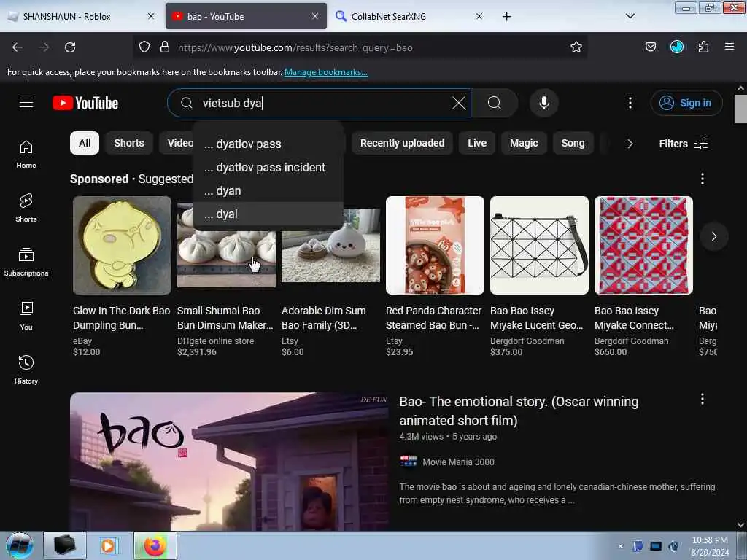The height and width of the screenshot is (560, 747).
Task: Open the YouTube guide hamburger menu
Action: pos(26,103)
